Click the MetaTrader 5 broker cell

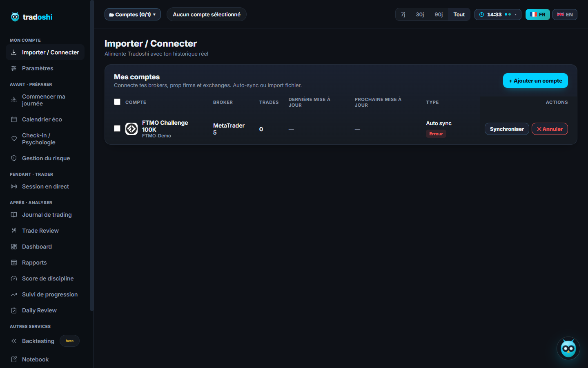pyautogui.click(x=229, y=129)
